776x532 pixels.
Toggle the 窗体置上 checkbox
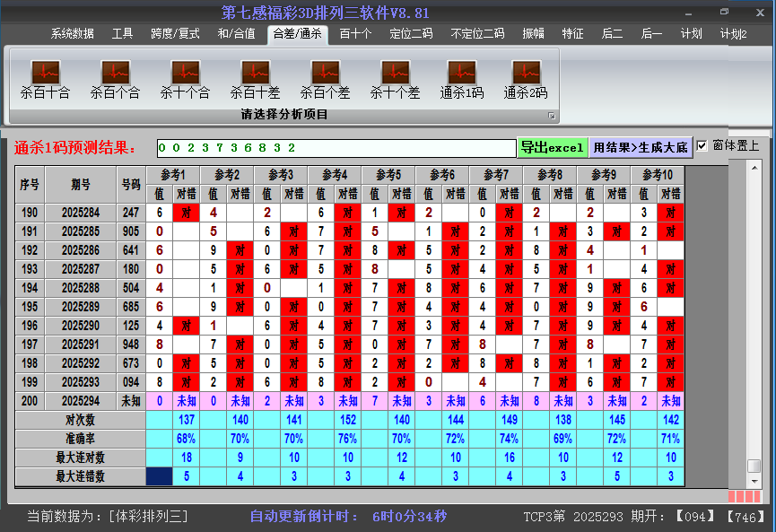(702, 146)
